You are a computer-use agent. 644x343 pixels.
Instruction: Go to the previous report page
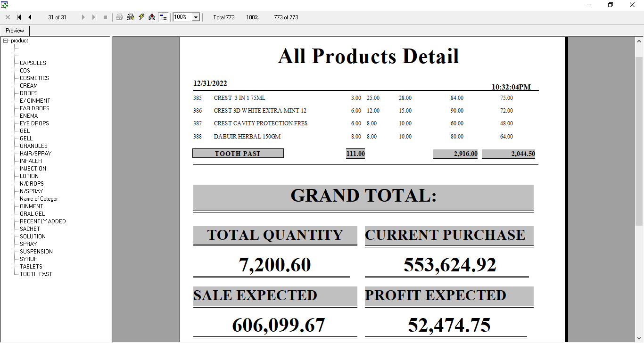tap(30, 17)
